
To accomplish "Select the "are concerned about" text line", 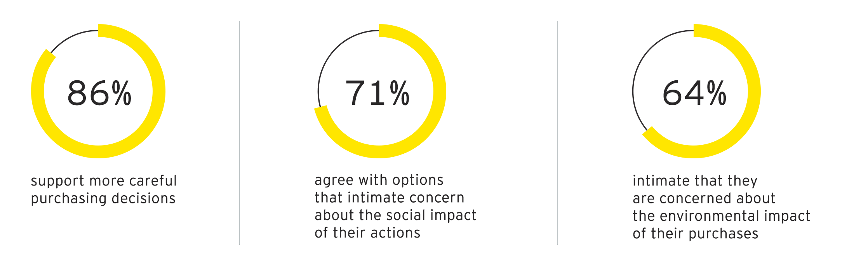I will click(704, 198).
